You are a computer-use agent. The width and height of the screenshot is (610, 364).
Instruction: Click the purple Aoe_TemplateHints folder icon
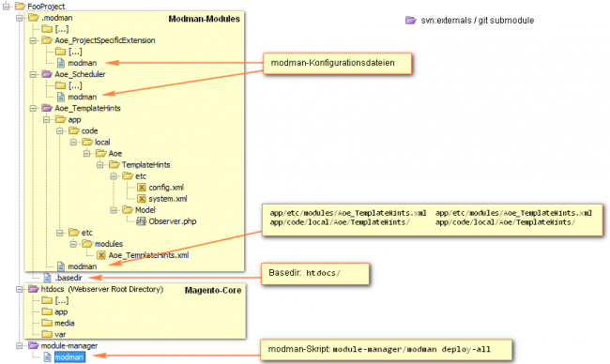click(x=47, y=108)
